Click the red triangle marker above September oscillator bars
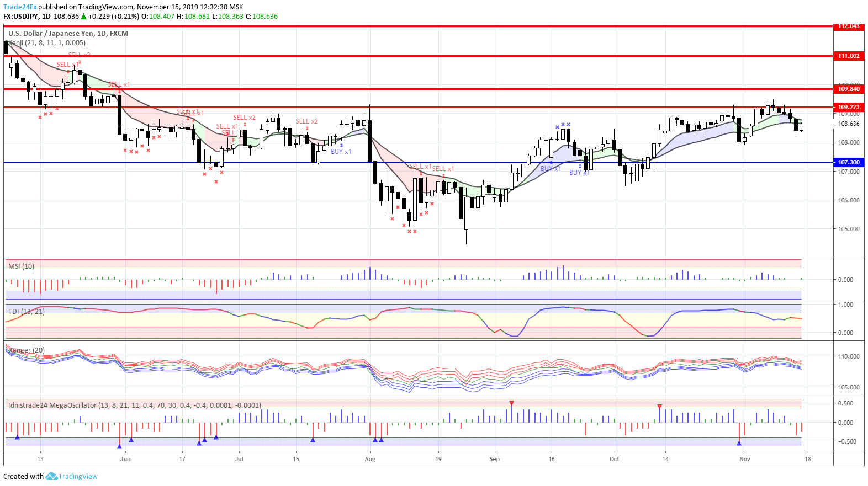The height and width of the screenshot is (486, 868). pos(512,404)
